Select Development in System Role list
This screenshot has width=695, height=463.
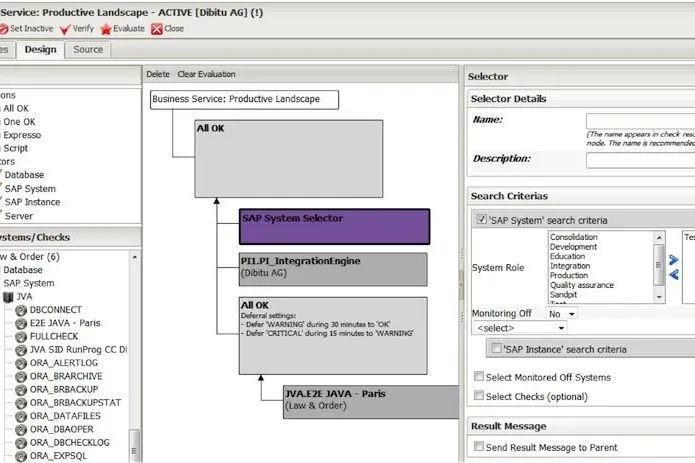[x=574, y=247]
